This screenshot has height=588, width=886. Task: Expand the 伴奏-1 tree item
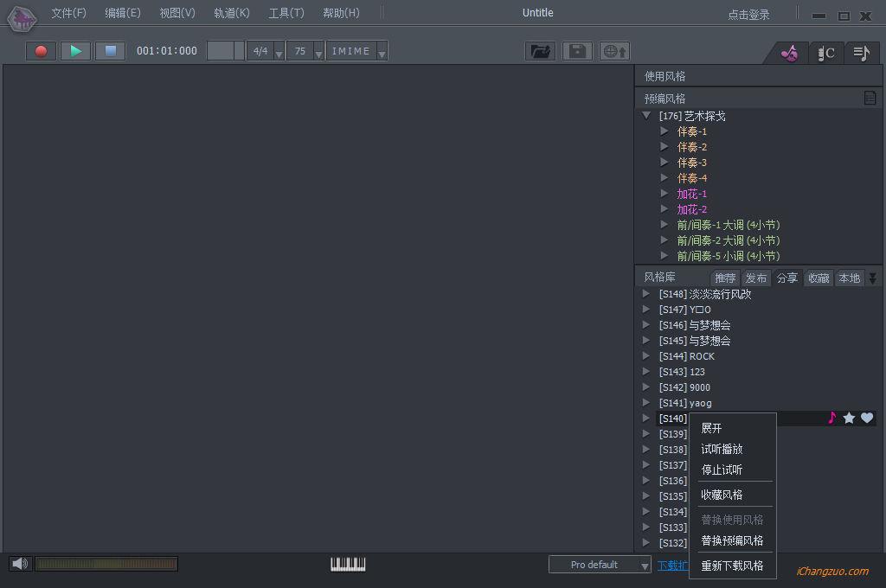click(664, 131)
